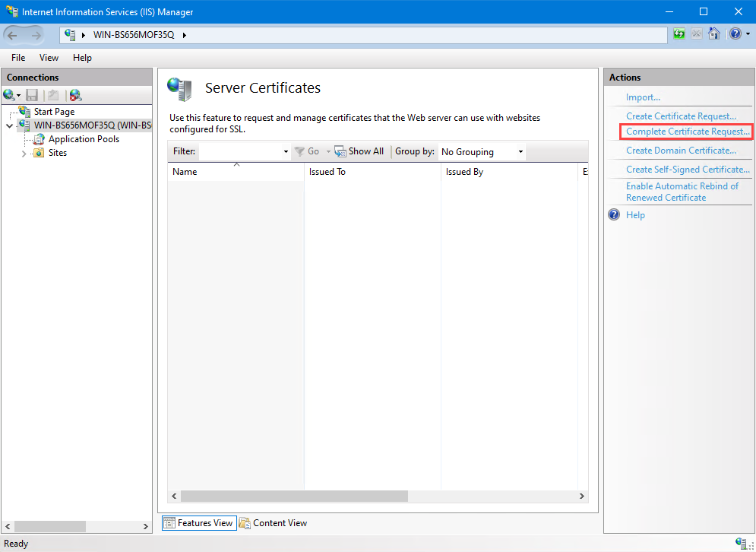Click the Filter input field
Screen dimensions: 756x552
240,151
